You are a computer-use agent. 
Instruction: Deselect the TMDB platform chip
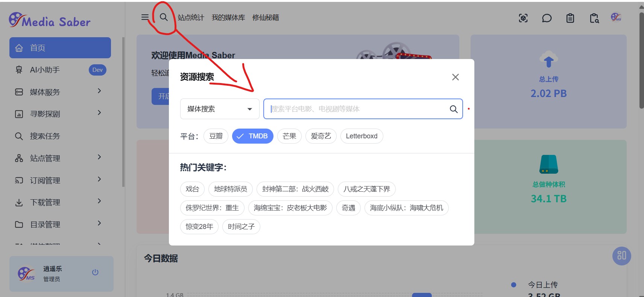coord(253,136)
